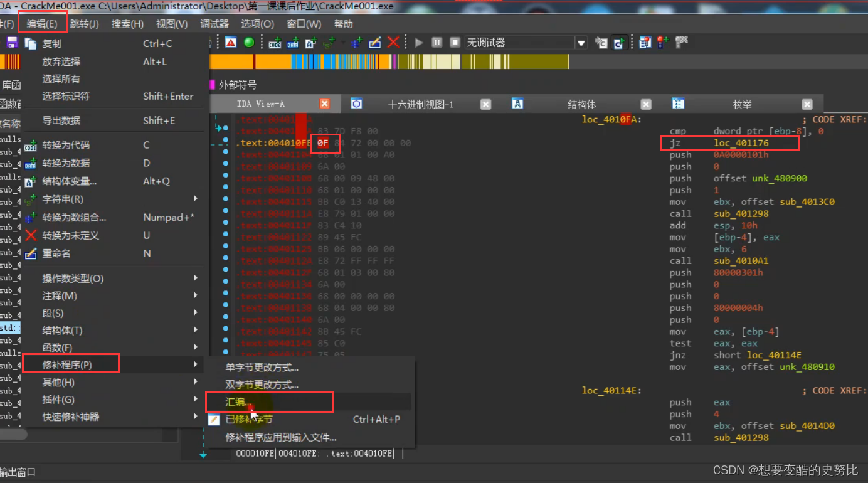Expand the 快速修补神器 submenu
This screenshot has width=868, height=483.
196,417
